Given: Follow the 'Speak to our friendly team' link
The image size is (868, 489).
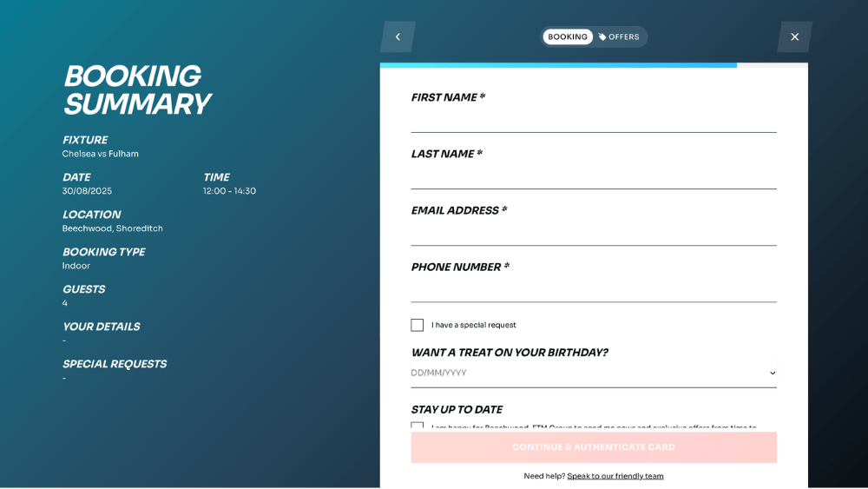Looking at the screenshot, I should (x=615, y=476).
